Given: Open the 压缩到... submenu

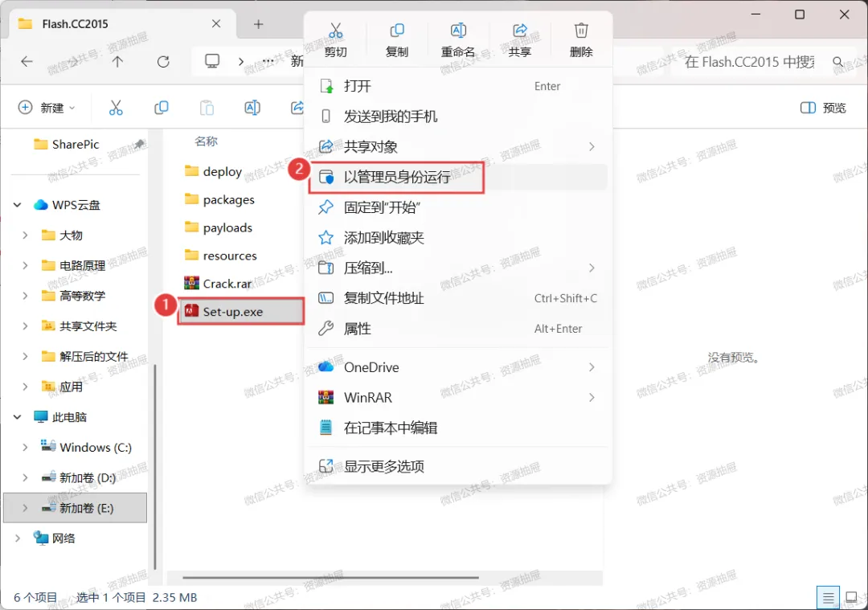Looking at the screenshot, I should pyautogui.click(x=458, y=268).
